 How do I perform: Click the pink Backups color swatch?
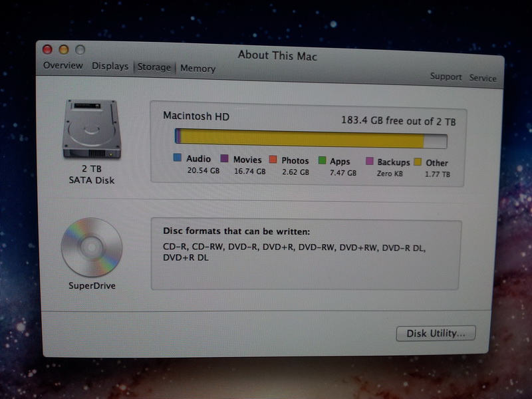coord(370,161)
